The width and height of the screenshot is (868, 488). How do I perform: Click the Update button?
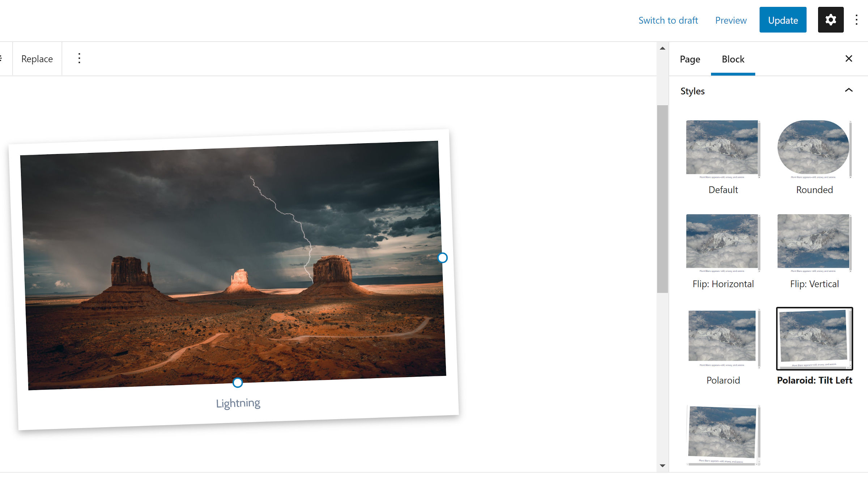(783, 20)
